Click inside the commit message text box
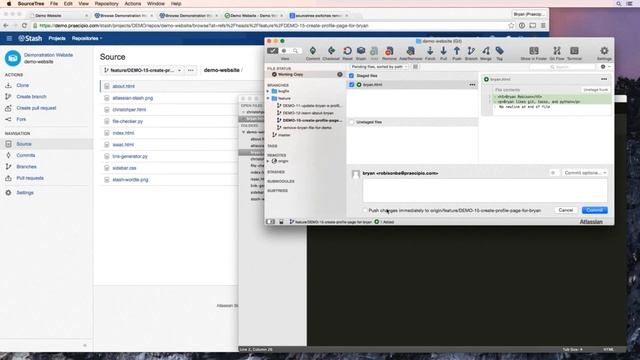Screen dimensions: 640x360 484,190
